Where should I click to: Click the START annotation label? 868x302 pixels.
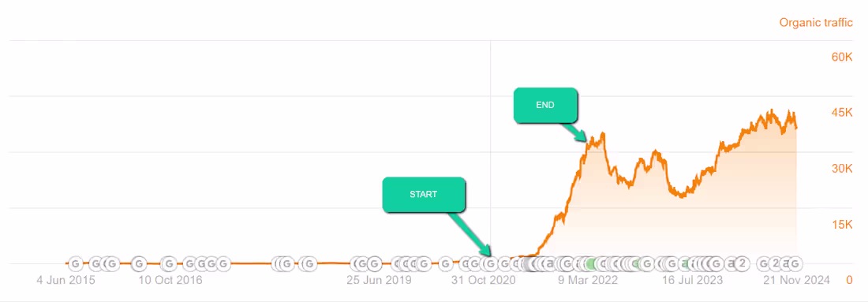(424, 194)
